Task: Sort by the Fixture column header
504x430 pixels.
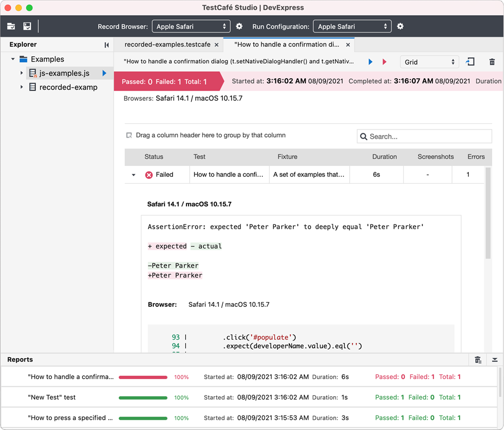Action: [x=288, y=156]
